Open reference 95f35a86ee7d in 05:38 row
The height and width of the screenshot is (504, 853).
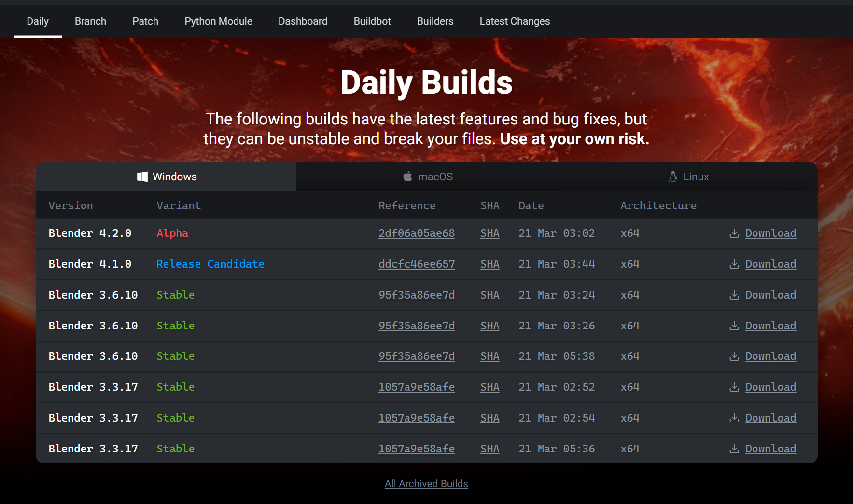(x=417, y=356)
